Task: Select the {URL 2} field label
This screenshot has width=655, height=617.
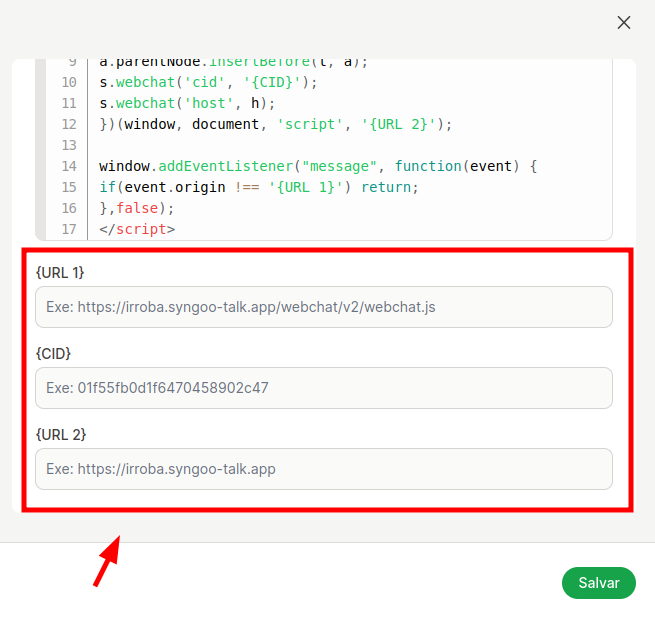Action: pos(61,435)
